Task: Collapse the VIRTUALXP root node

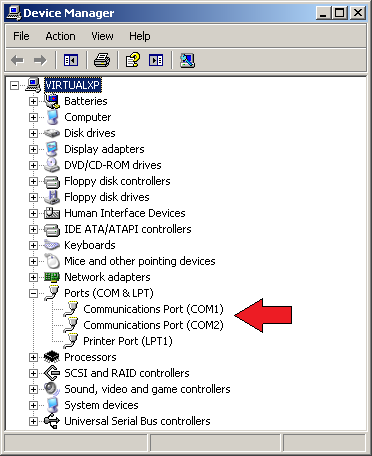Action: [x=14, y=85]
